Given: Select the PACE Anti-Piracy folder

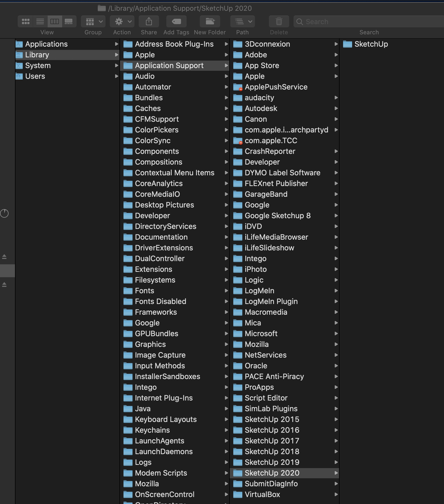Looking at the screenshot, I should (x=284, y=376).
